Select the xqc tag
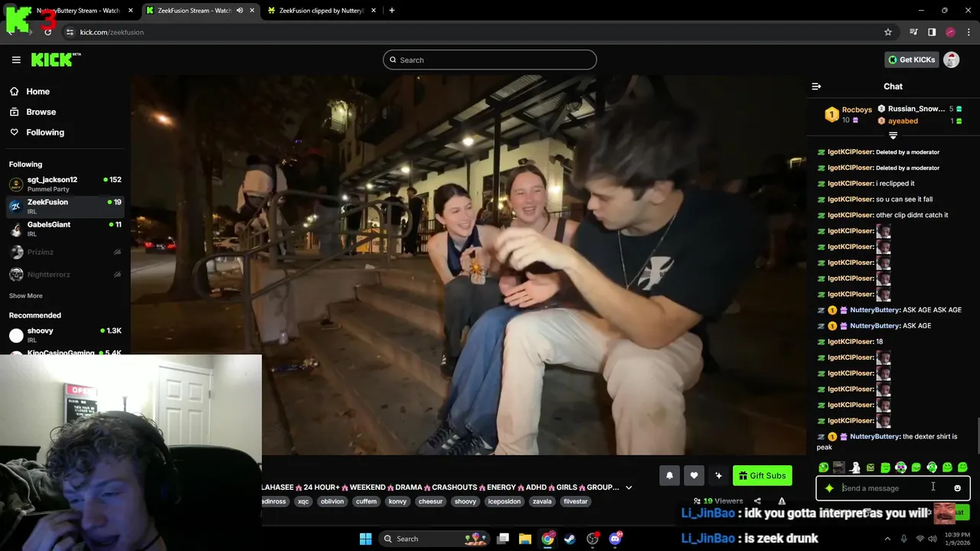Screen dimensions: 980x551 click(302, 501)
